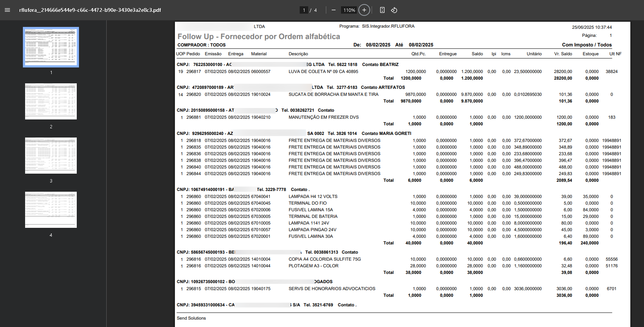
Task: Click the 'Contato MARIA GORETI' text
Action: pos(386,133)
